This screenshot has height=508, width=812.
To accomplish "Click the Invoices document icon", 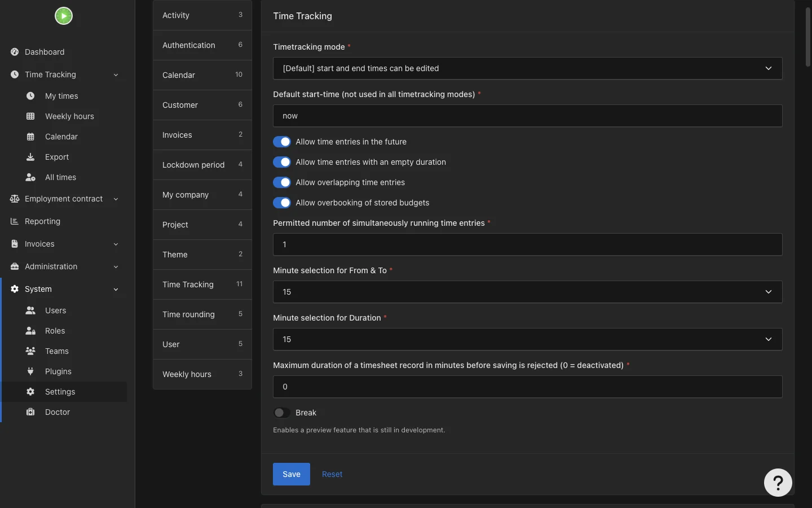I will pos(15,244).
